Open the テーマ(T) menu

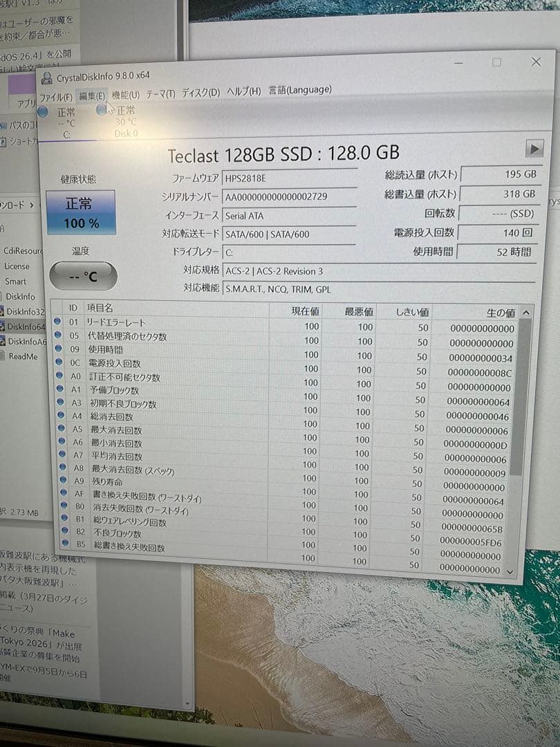pyautogui.click(x=160, y=94)
